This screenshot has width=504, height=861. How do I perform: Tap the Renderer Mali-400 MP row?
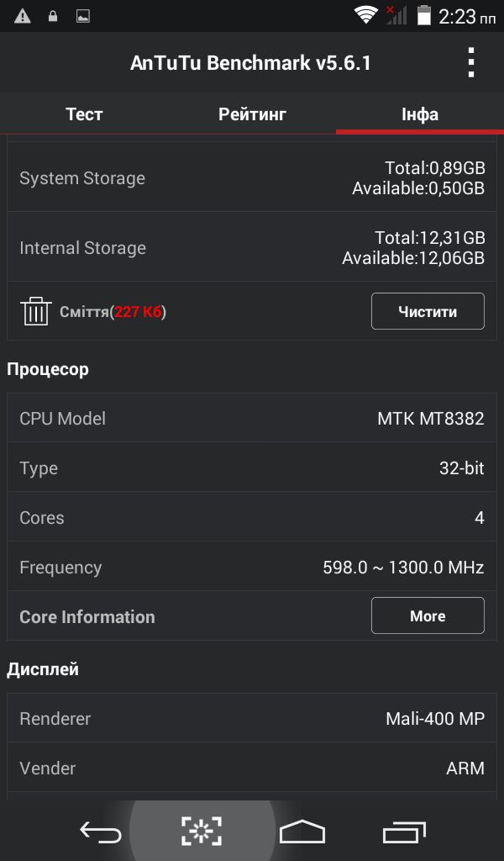[x=252, y=719]
